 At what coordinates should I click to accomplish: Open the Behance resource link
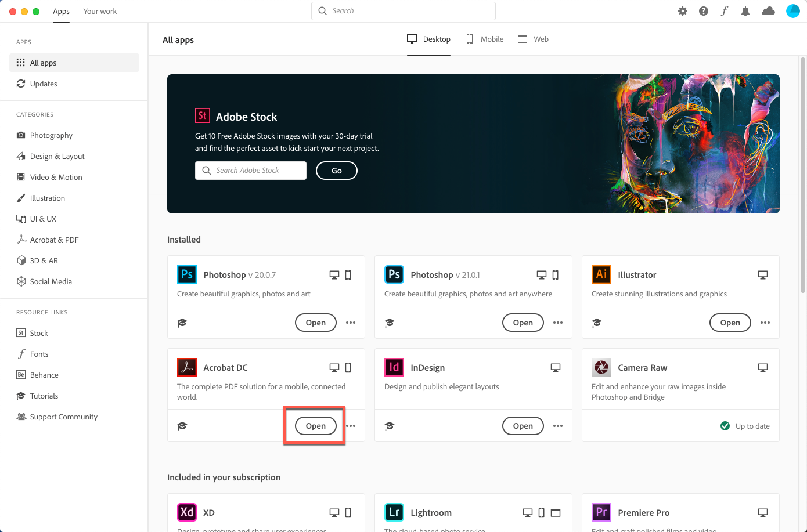74,375
